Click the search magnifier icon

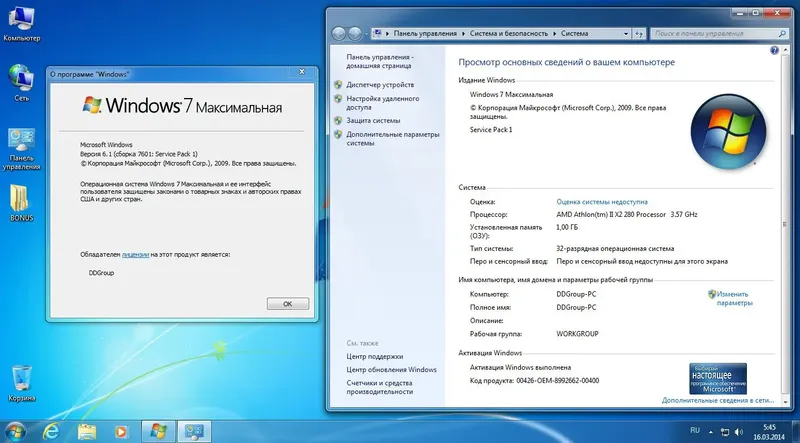[783, 34]
